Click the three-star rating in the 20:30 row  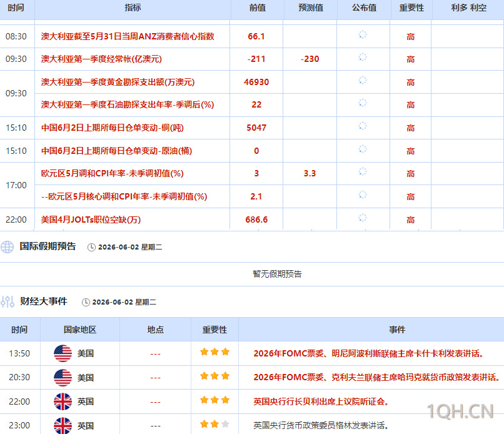tap(214, 376)
